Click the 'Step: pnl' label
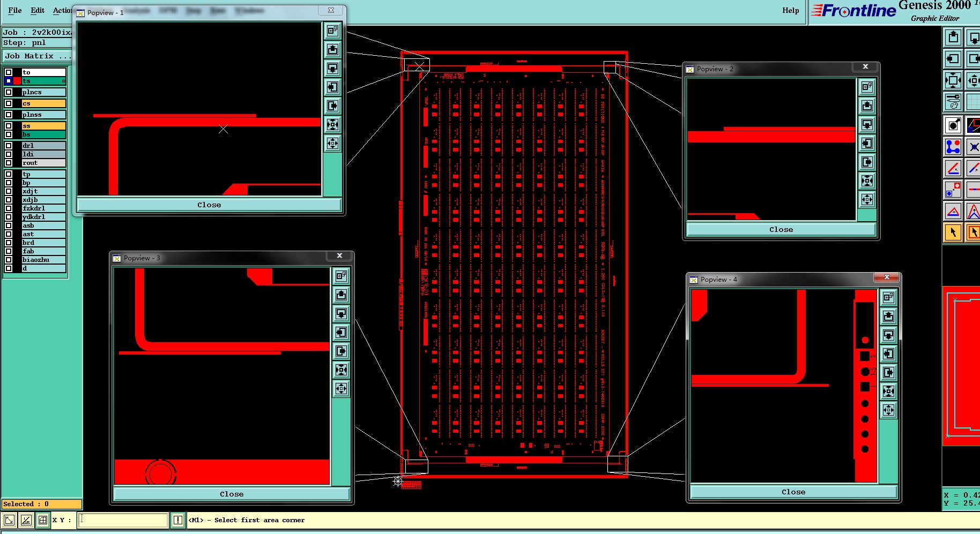Screen dimensions: 980x534 coord(25,43)
